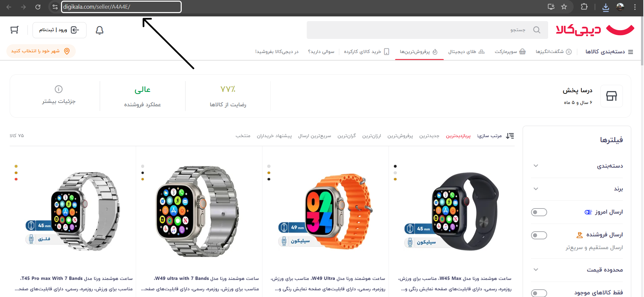Click the sort icon next to مرتب سازی
Viewport: 644px width, 297px height.
pos(510,136)
